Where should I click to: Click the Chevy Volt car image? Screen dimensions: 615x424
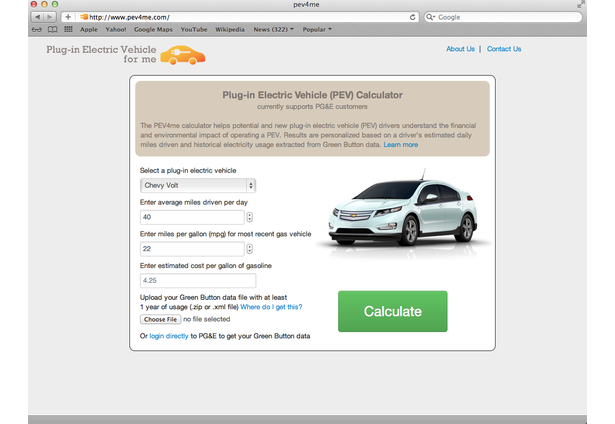pyautogui.click(x=404, y=214)
